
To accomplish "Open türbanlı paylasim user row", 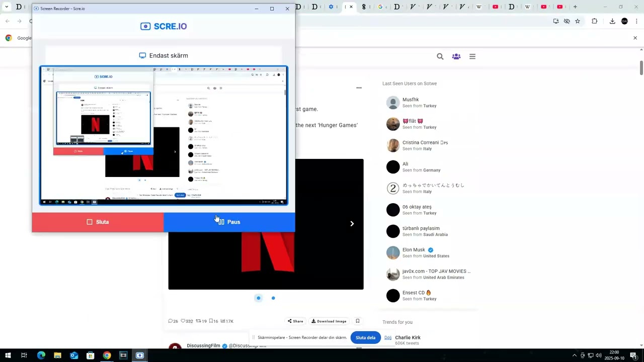I will coord(428,231).
